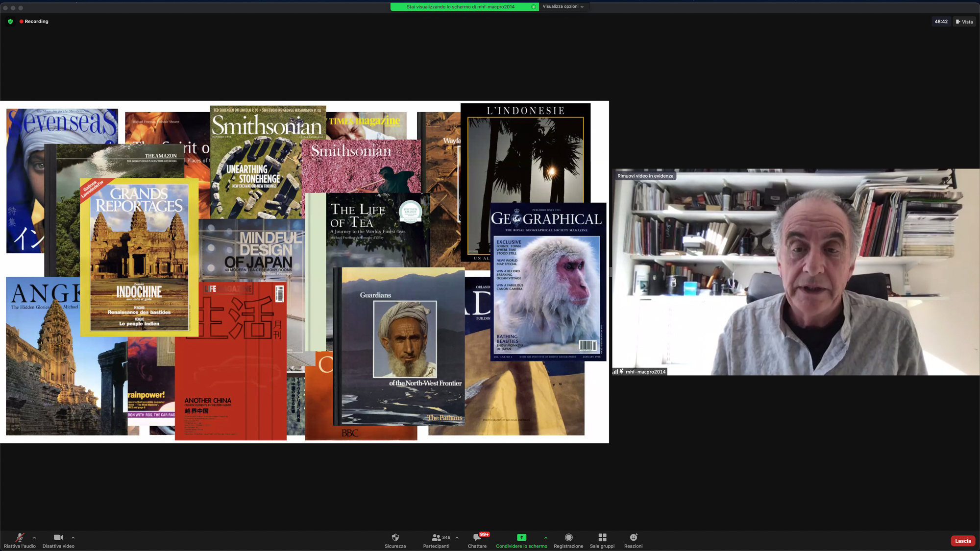Open Sale gruppi breakout rooms icon
The height and width of the screenshot is (551, 980).
click(602, 537)
